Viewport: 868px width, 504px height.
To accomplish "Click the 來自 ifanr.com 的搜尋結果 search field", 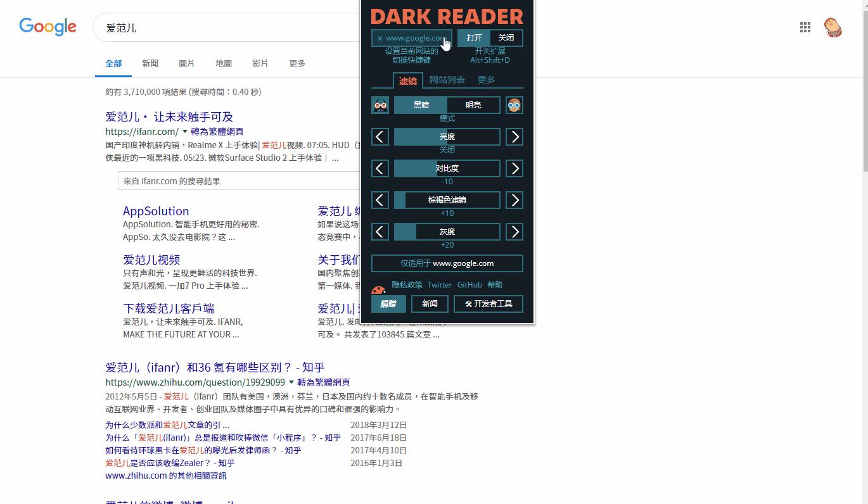I will click(x=239, y=181).
